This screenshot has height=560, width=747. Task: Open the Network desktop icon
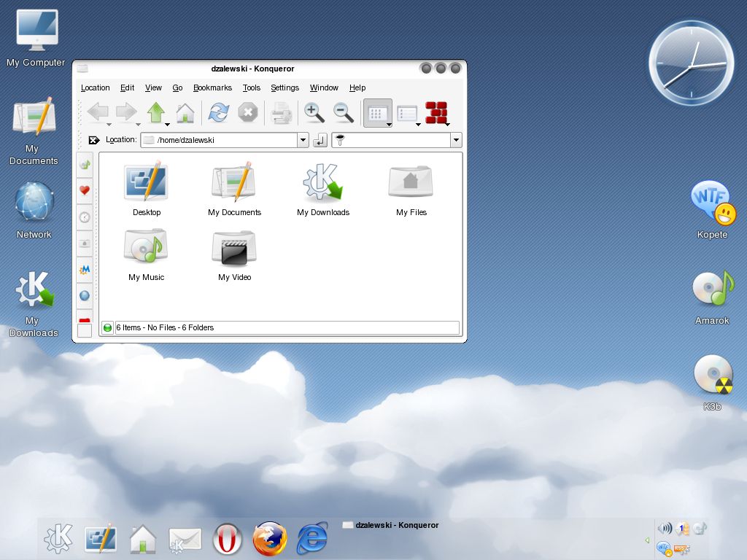(x=34, y=209)
